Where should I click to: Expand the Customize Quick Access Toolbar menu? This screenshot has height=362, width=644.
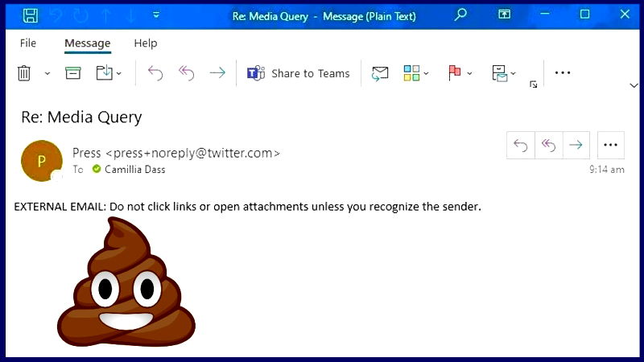pos(156,14)
